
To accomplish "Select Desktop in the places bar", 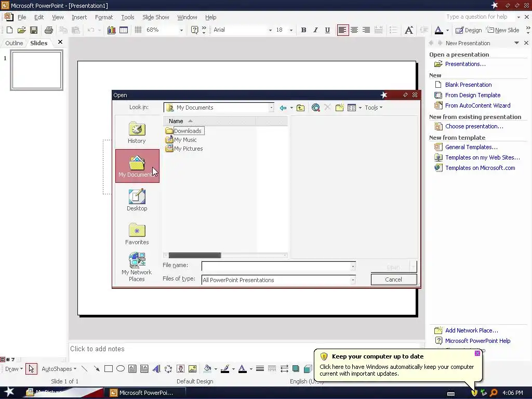I will click(x=137, y=200).
